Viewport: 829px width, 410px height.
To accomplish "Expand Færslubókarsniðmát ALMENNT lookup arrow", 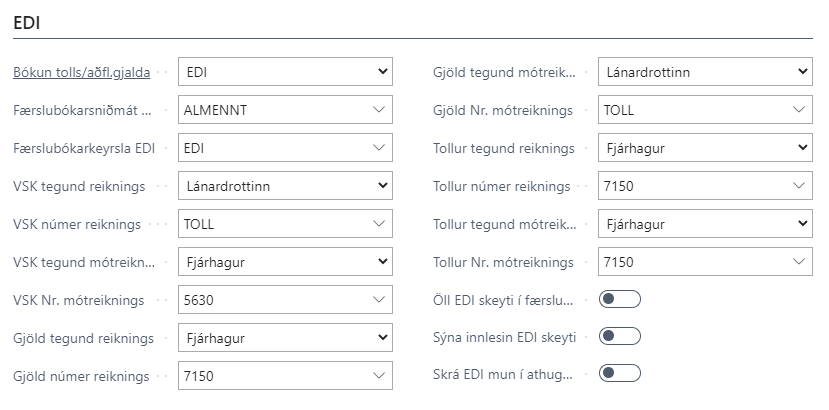I will pyautogui.click(x=378, y=110).
